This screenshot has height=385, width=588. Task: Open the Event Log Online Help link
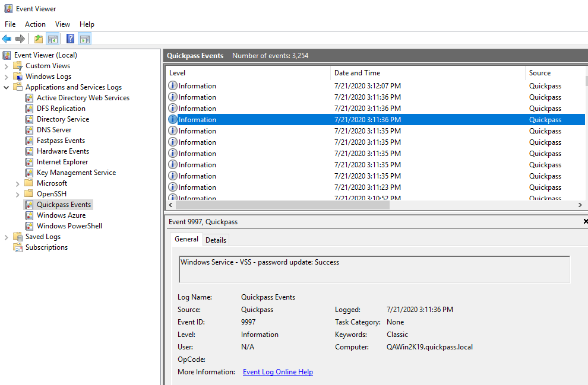[x=278, y=372]
